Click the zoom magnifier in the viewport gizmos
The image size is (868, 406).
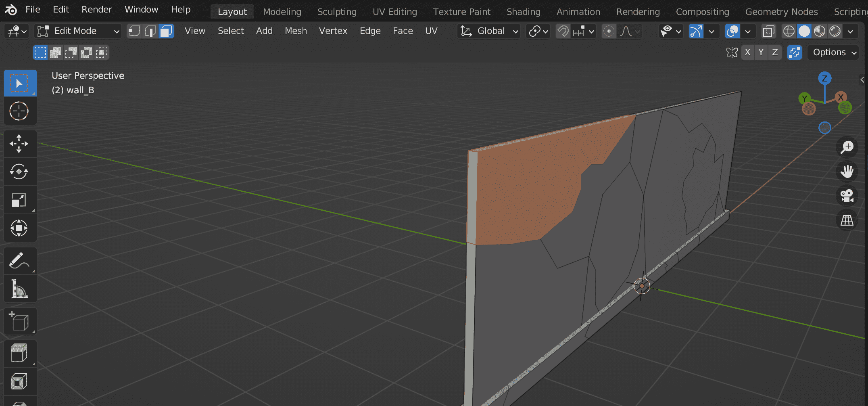click(x=847, y=147)
